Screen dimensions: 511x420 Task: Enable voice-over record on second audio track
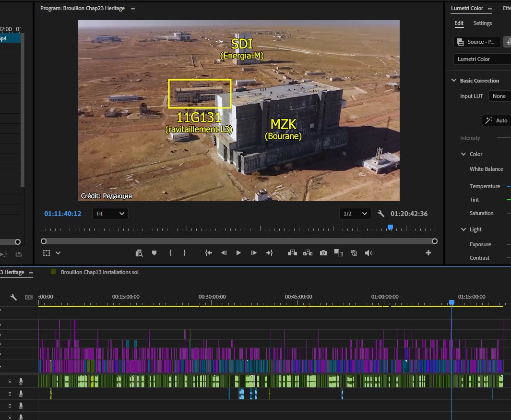tap(21, 394)
